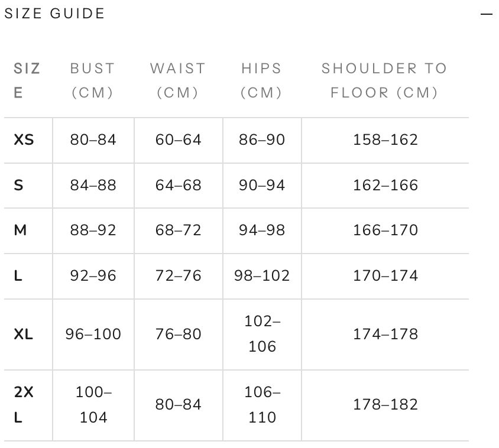This screenshot has width=499, height=448.
Task: Click the 106–110 hips cell
Action: 263,405
